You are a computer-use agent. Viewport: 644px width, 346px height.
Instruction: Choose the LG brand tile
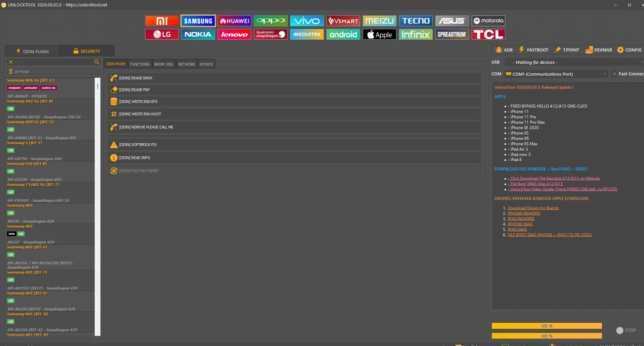(x=162, y=34)
